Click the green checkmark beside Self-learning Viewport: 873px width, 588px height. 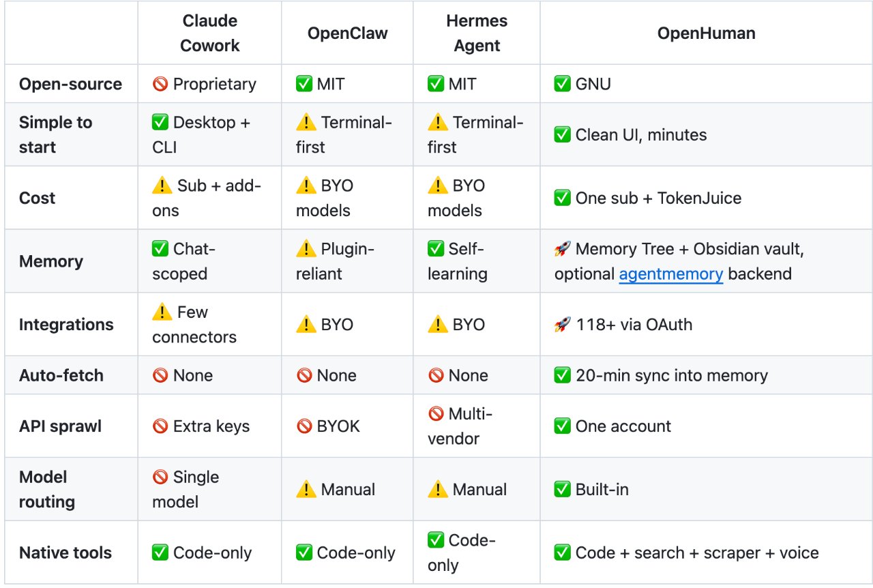(436, 250)
